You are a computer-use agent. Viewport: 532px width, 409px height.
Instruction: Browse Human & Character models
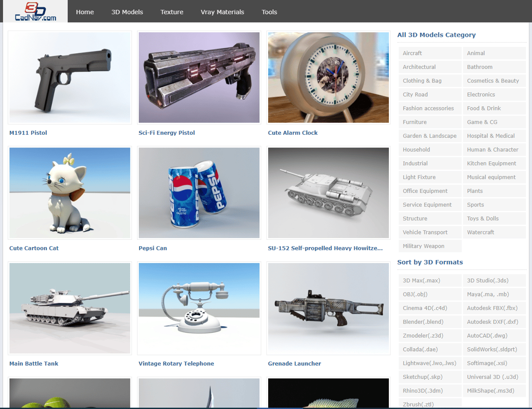tap(494, 150)
